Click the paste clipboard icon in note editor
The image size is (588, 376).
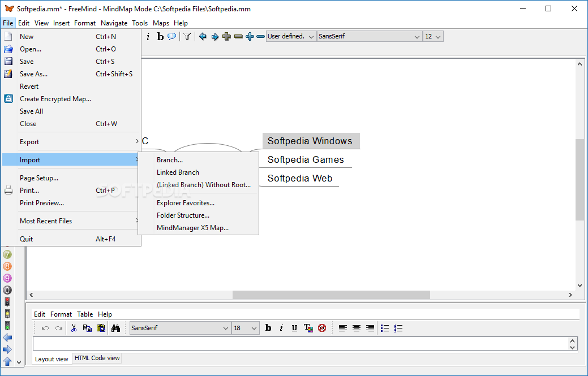(101, 328)
